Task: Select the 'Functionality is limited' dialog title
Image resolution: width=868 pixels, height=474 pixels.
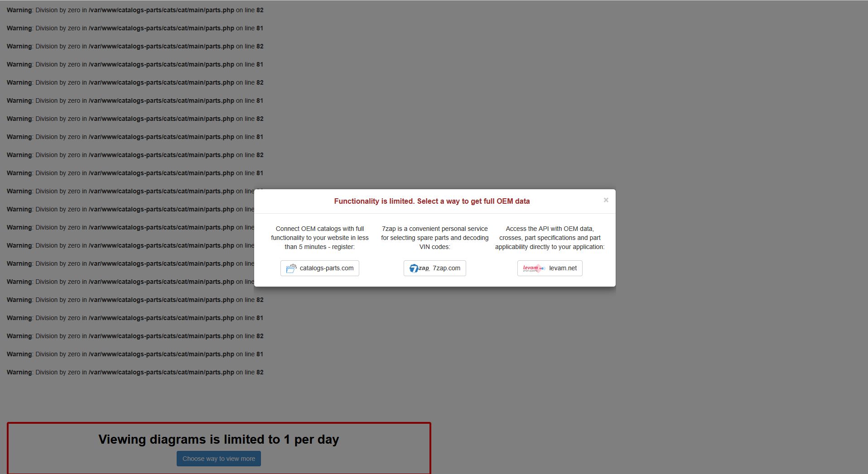Action: click(x=432, y=201)
